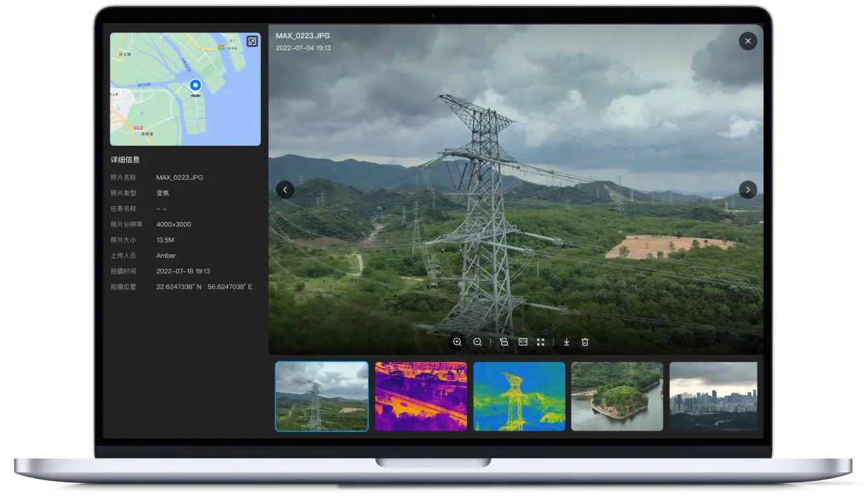The width and height of the screenshot is (868, 502).
Task: Click the blue location pin on map
Action: (x=195, y=86)
